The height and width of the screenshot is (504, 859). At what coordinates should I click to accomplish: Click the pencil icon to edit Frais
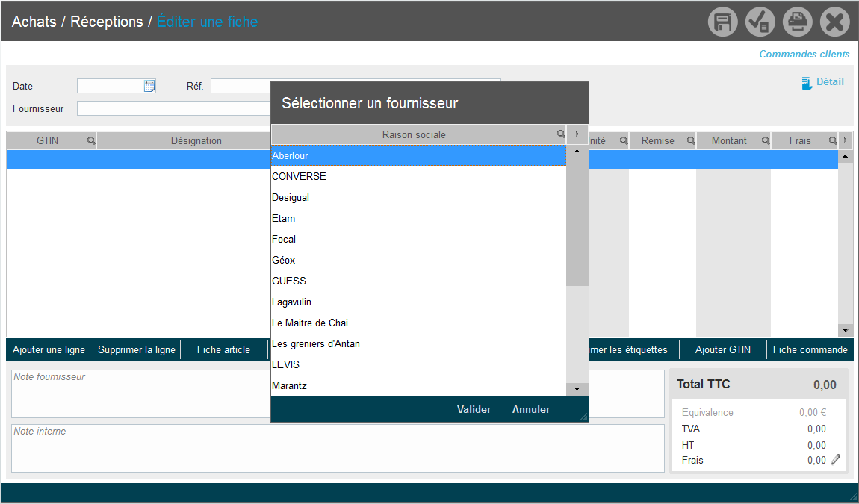[x=835, y=460]
